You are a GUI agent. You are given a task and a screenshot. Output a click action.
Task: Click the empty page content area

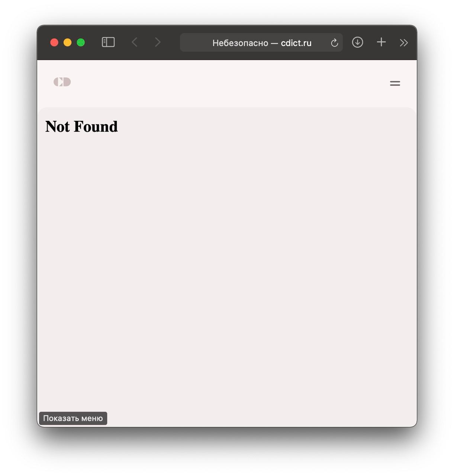227,268
